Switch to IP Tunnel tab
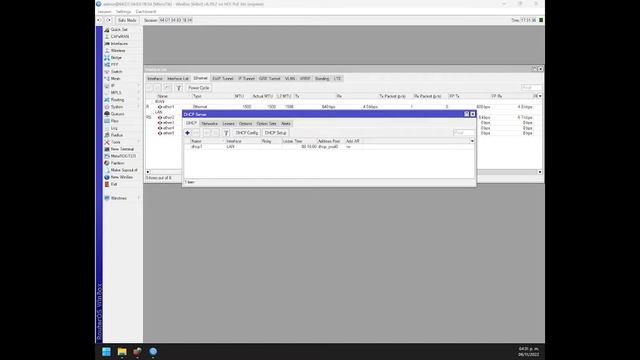The height and width of the screenshot is (360, 640). (247, 78)
